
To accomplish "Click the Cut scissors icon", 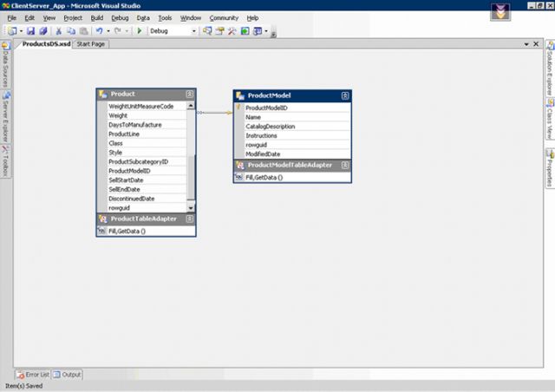I will [59, 31].
